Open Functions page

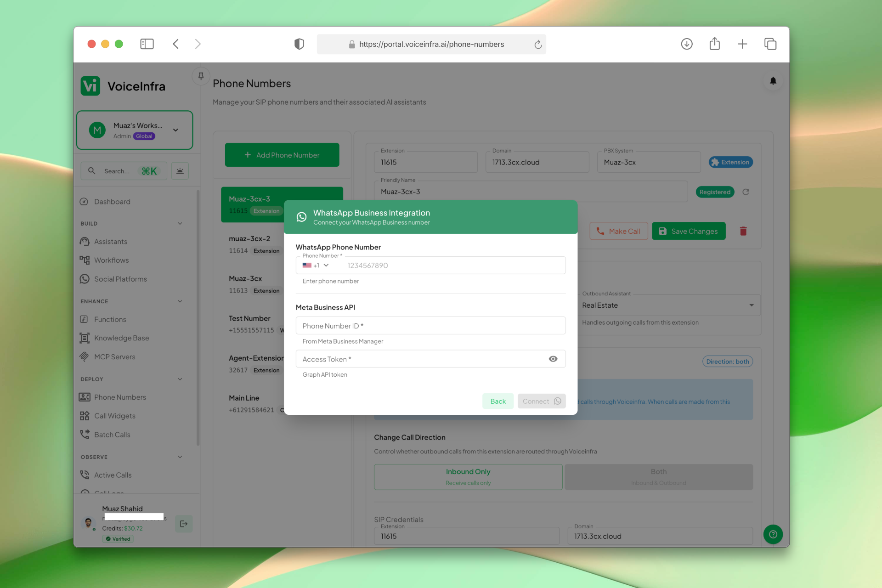pyautogui.click(x=110, y=319)
